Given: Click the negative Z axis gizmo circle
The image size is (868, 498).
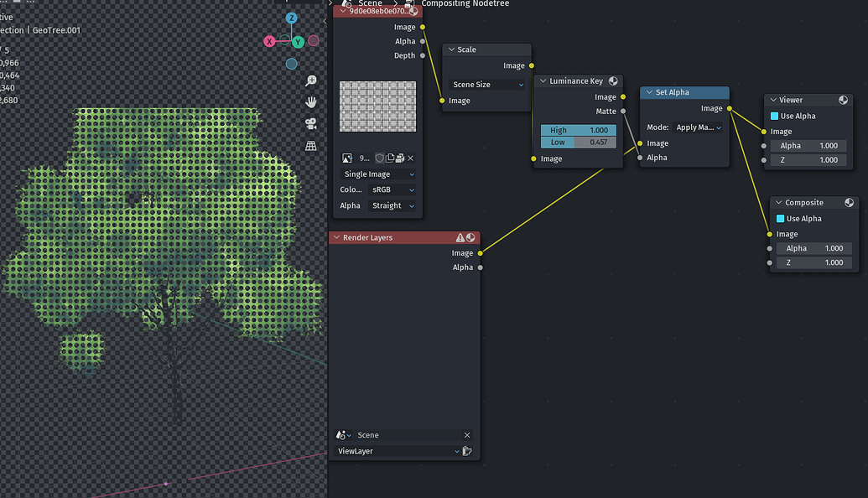Looking at the screenshot, I should click(x=291, y=65).
